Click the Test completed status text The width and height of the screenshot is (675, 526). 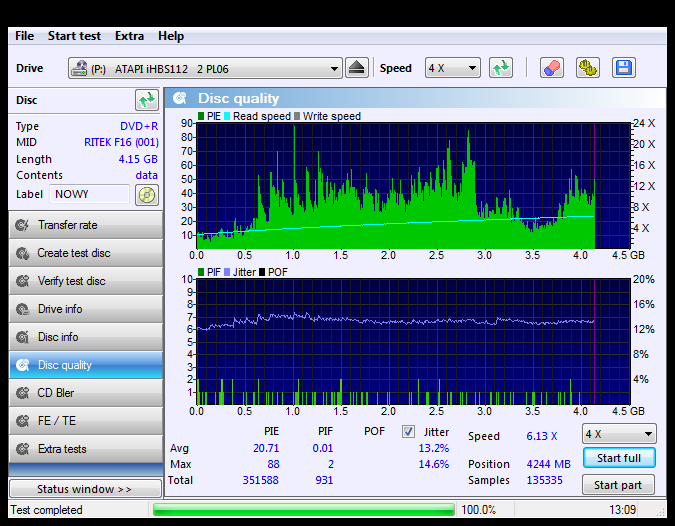point(46,510)
